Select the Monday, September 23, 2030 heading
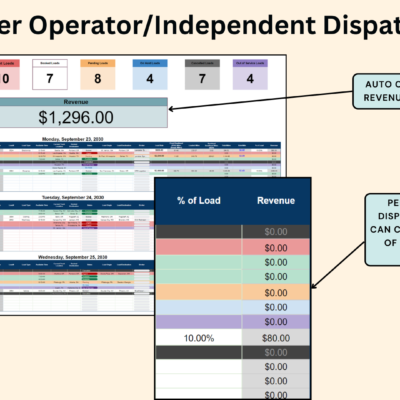 coord(73,139)
